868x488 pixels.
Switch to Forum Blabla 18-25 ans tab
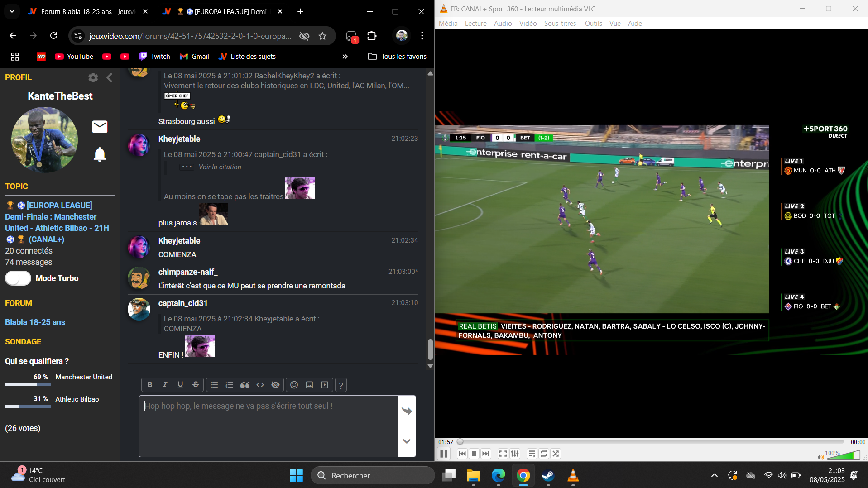[x=88, y=12]
